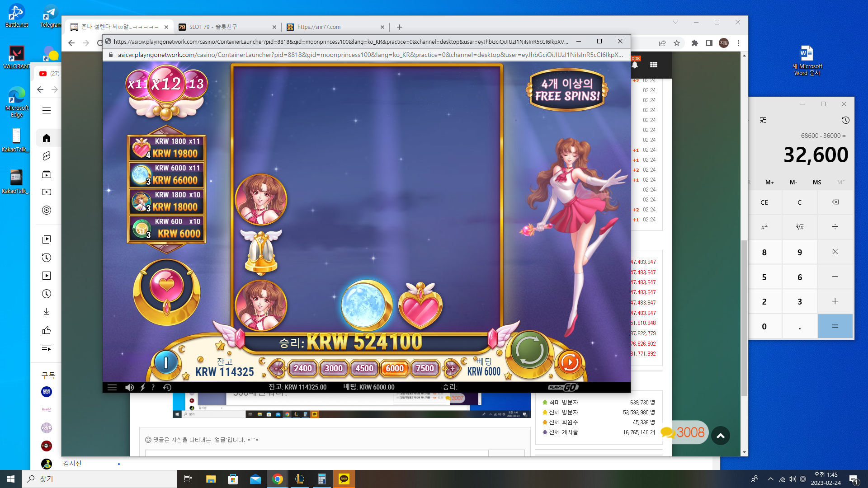Screen dimensions: 868x488
Task: Open Chrome extensions puzzle icon
Action: 695,43
